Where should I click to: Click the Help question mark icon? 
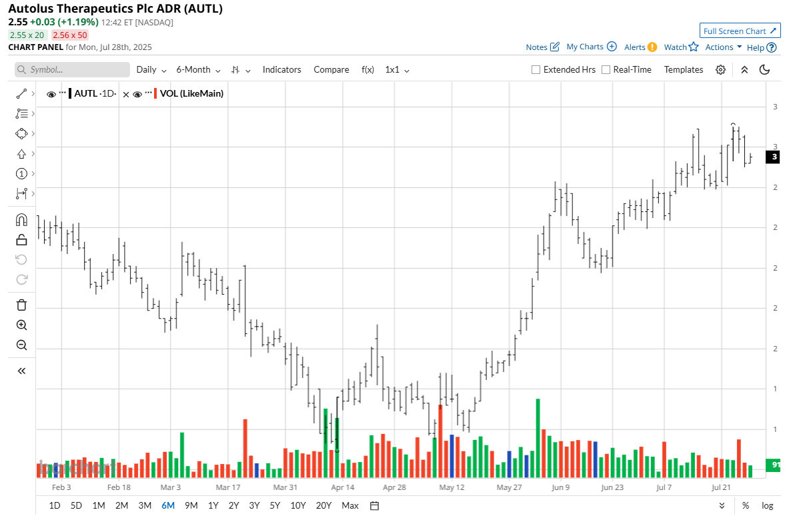(x=772, y=48)
